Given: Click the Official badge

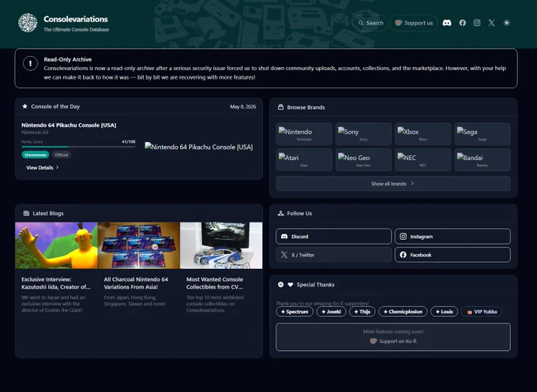Looking at the screenshot, I should 62,155.
